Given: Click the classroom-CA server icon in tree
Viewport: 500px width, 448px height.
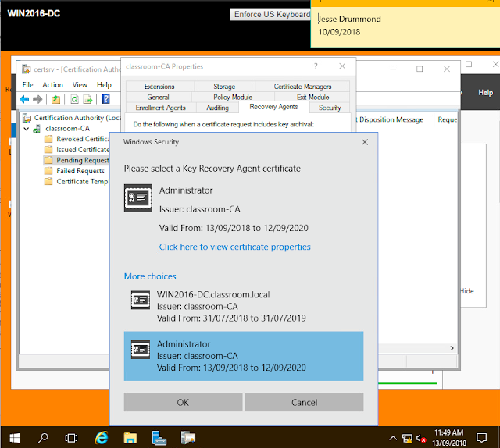Looking at the screenshot, I should pos(37,129).
